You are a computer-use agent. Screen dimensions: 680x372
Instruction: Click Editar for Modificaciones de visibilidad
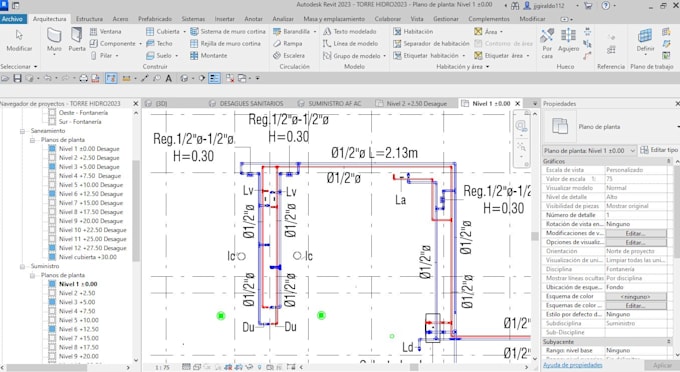(x=636, y=233)
